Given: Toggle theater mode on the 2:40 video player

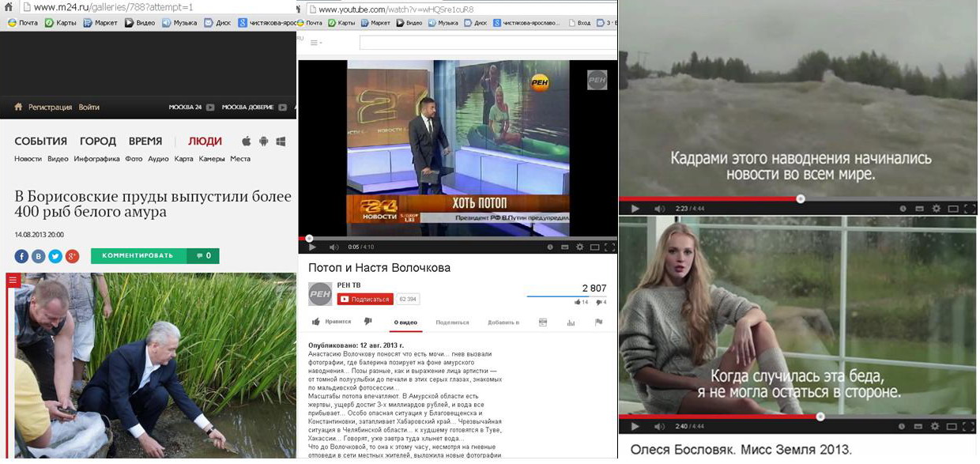Looking at the screenshot, I should click(952, 427).
